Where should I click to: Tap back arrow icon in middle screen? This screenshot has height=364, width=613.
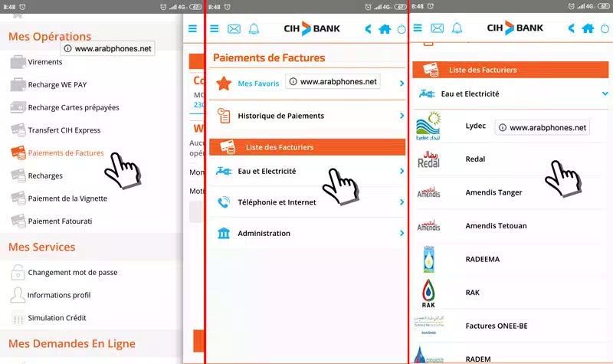pos(368,29)
